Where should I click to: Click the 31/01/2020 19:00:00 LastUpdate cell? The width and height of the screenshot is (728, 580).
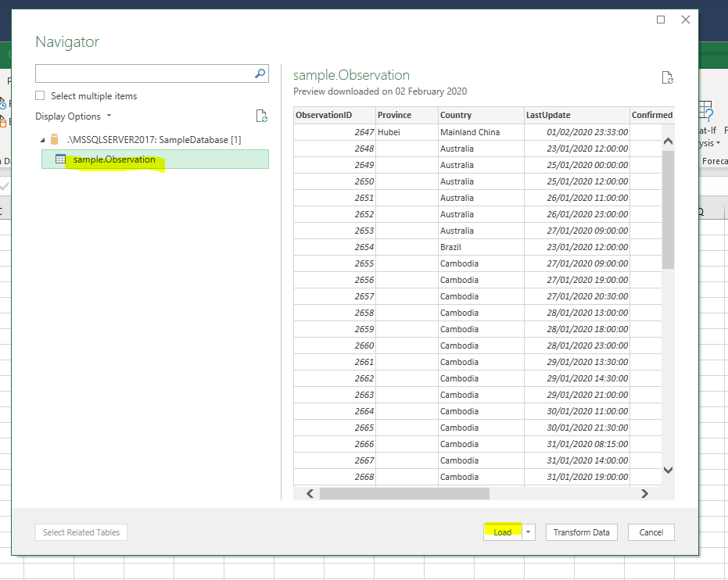[576, 477]
